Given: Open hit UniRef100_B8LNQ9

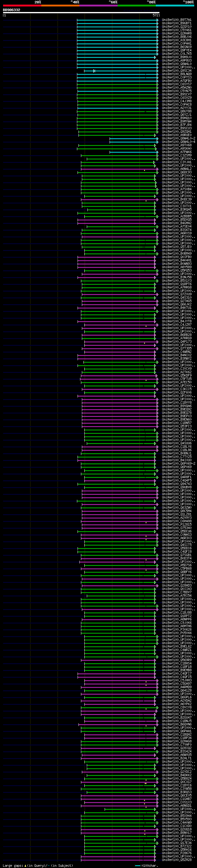Looking at the screenshot, I should (x=176, y=74).
